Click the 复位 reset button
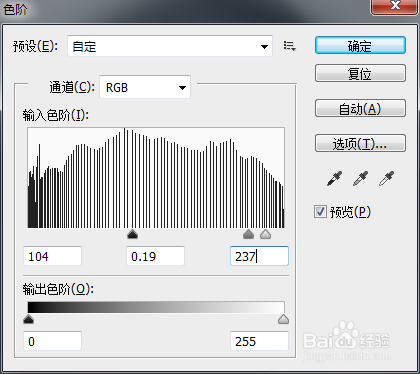 coord(360,73)
